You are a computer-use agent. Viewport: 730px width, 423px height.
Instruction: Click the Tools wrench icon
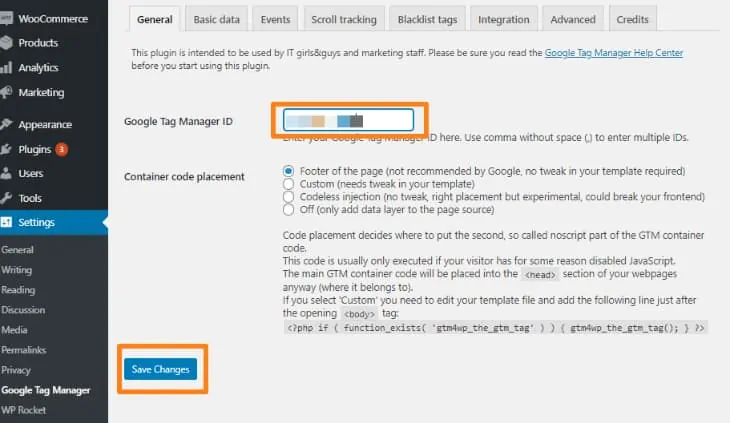tap(7, 198)
